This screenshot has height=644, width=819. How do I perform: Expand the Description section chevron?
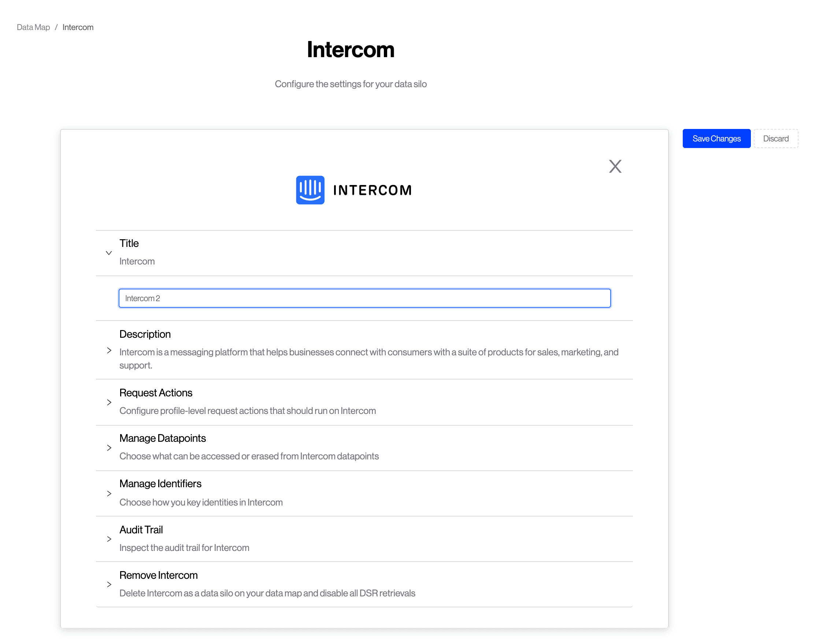pos(109,350)
